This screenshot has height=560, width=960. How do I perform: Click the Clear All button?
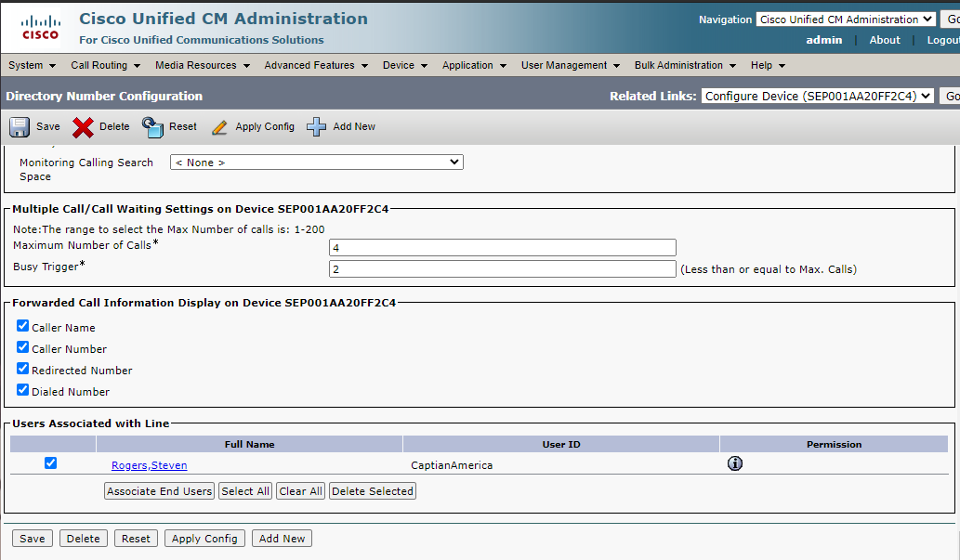coord(300,491)
